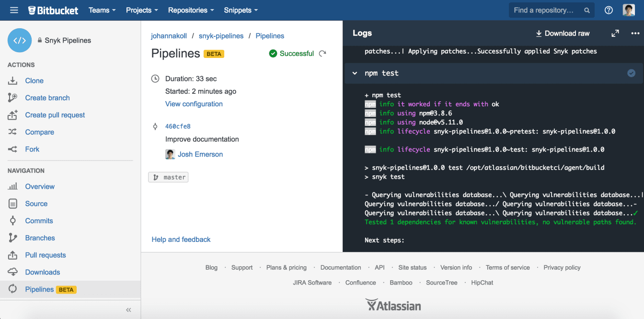Click the Create branch icon
Screen dimensions: 644x319
click(x=13, y=98)
